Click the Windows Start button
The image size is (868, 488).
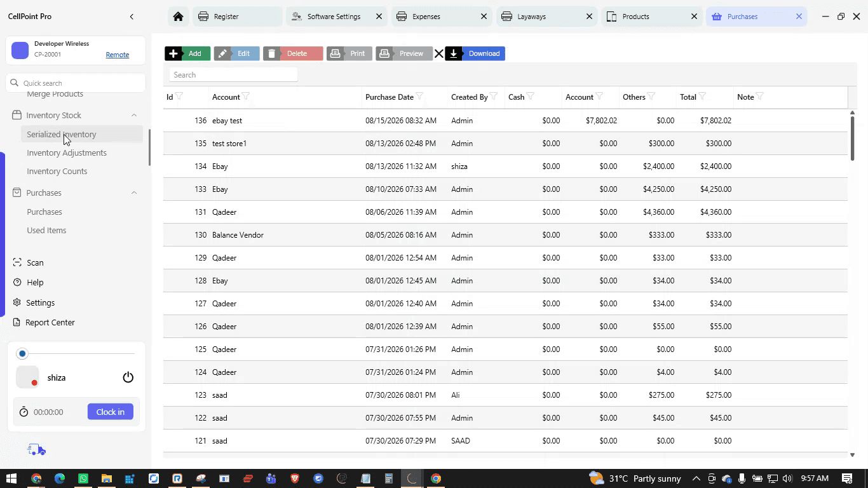click(x=11, y=478)
